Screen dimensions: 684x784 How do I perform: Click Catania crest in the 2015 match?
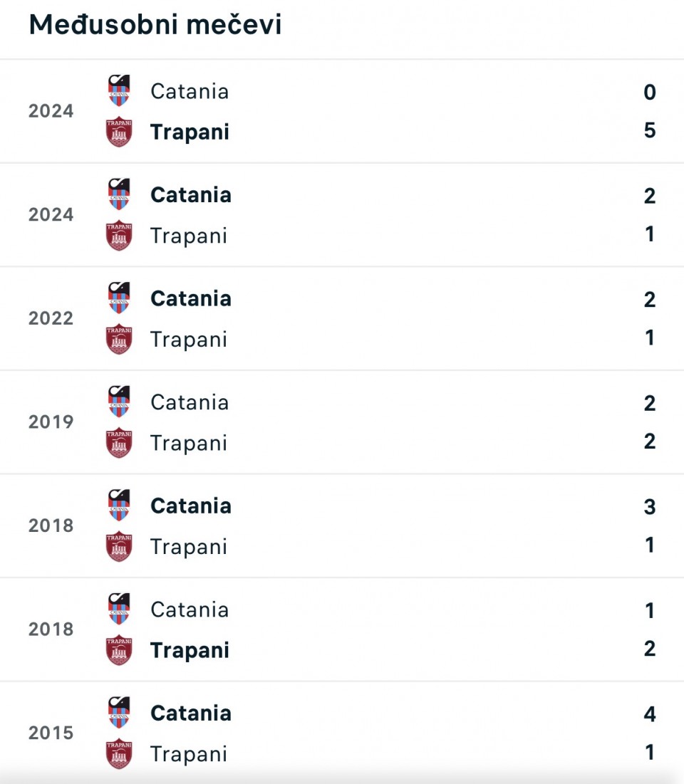pyautogui.click(x=119, y=713)
